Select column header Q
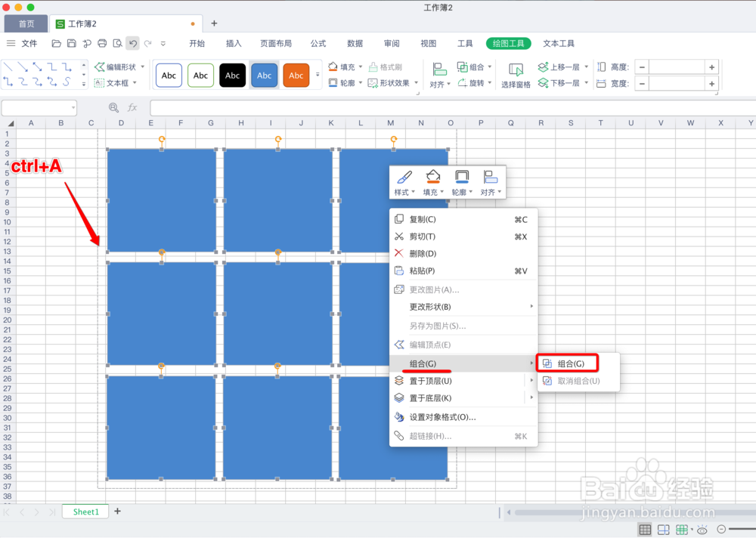The height and width of the screenshot is (538, 756). 510,123
